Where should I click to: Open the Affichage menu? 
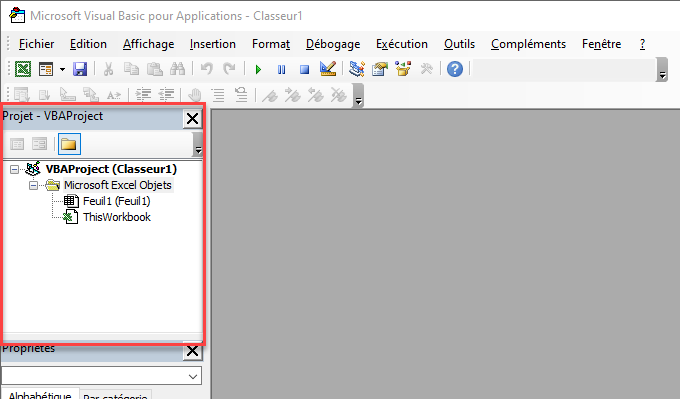149,44
